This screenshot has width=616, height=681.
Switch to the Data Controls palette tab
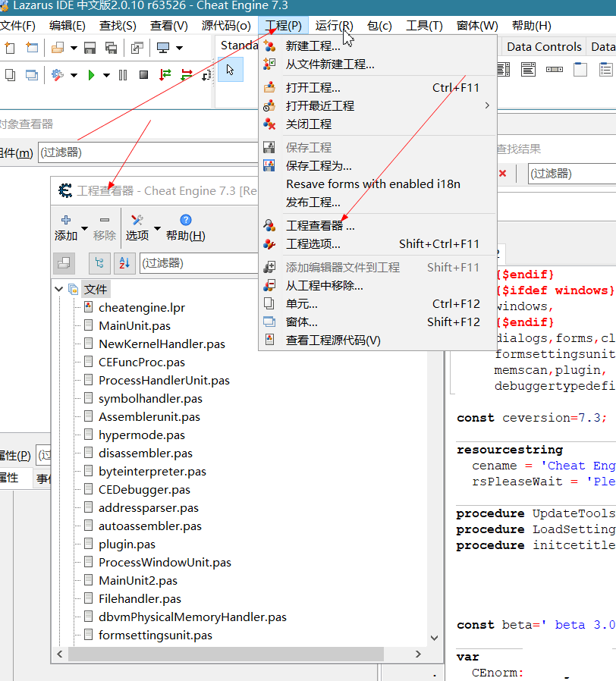544,46
